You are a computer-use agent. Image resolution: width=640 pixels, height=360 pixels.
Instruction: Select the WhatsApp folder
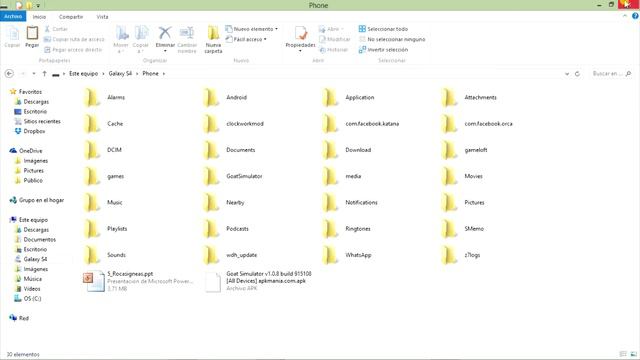coord(347,255)
